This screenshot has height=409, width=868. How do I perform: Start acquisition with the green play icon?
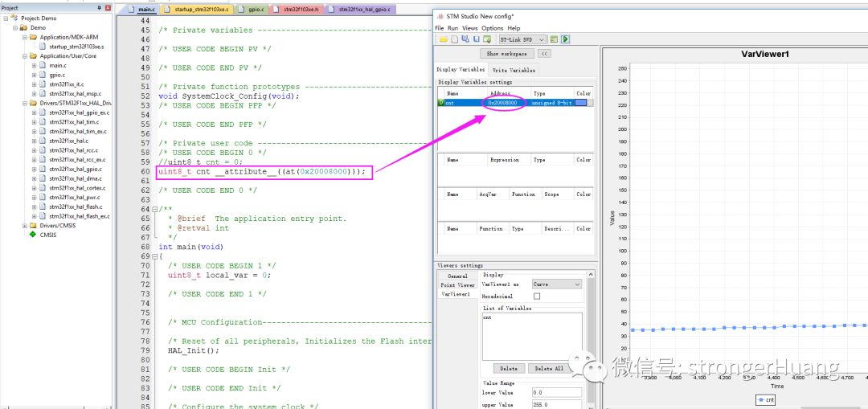[x=565, y=39]
